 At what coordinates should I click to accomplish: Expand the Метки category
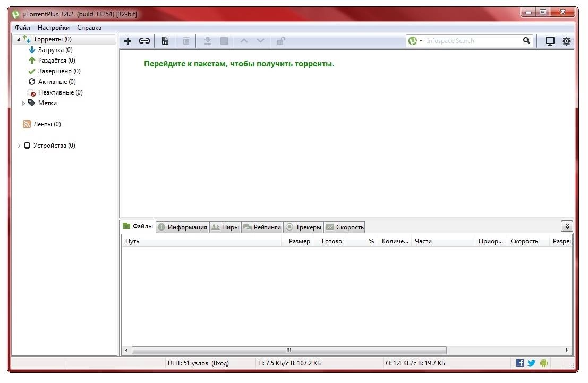coord(23,103)
